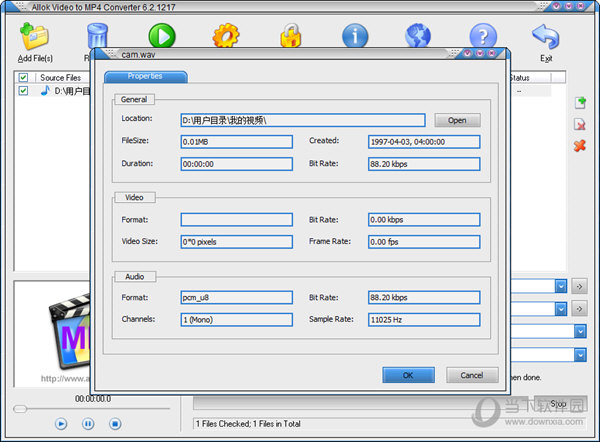
Task: Click the Status column header
Action: [530, 78]
